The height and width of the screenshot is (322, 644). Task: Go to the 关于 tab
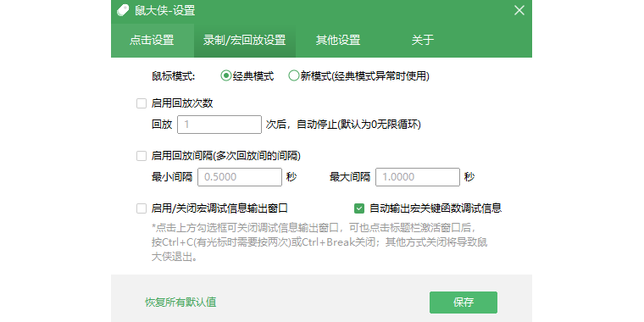[x=423, y=41]
